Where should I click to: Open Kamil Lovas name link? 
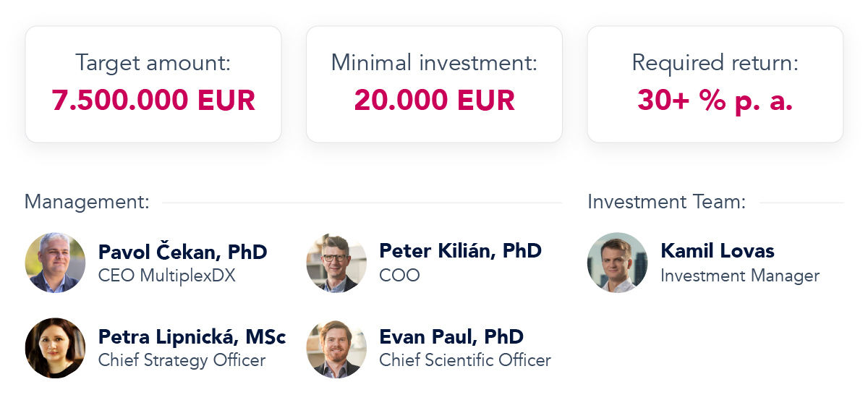coord(717,251)
